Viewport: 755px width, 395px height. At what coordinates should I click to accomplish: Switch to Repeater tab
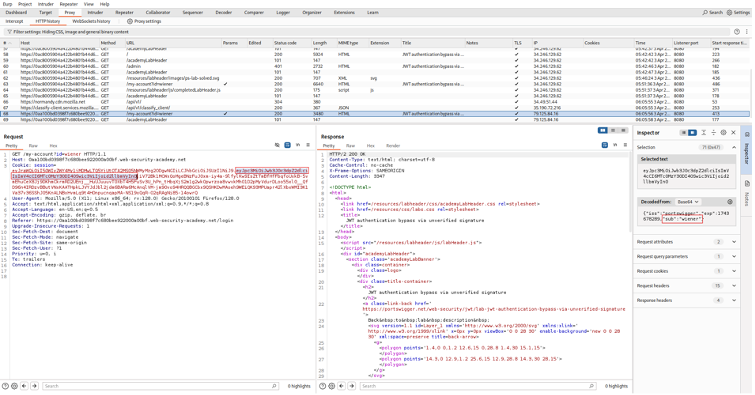tap(124, 13)
